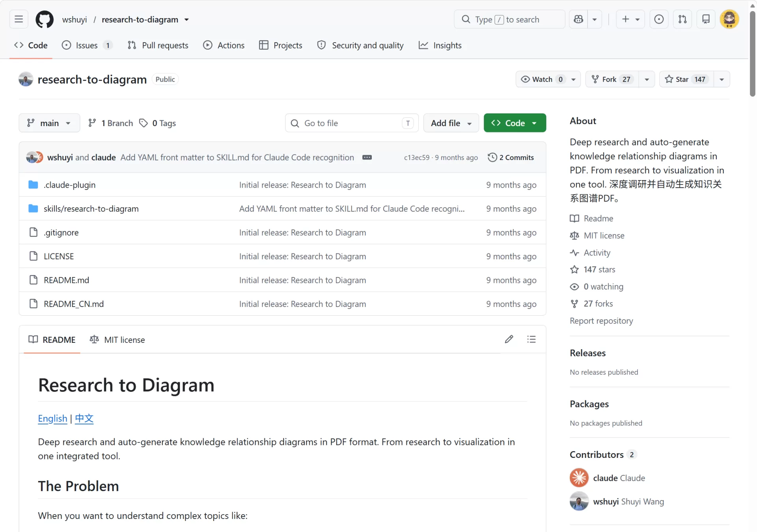Open the Copilot dropdown arrow
Viewport: 757px width, 532px height.
pyautogui.click(x=595, y=19)
